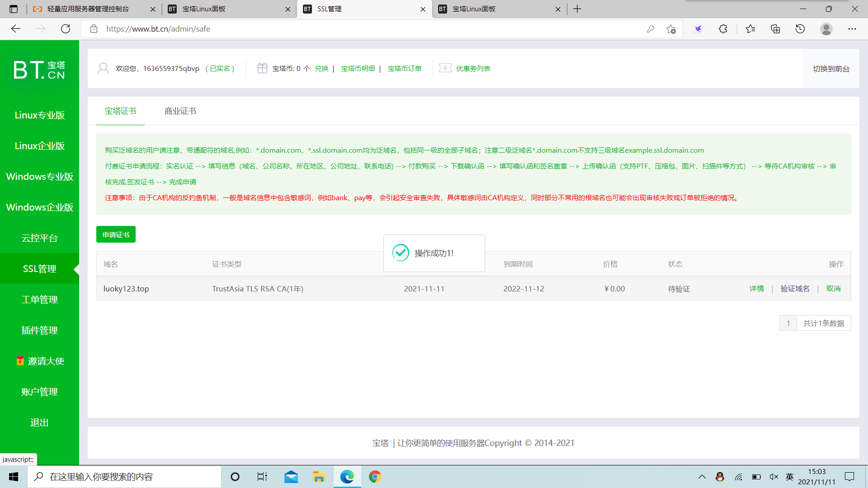Click the lock icon in address bar
Viewport: 868px width, 488px height.
coord(94,29)
